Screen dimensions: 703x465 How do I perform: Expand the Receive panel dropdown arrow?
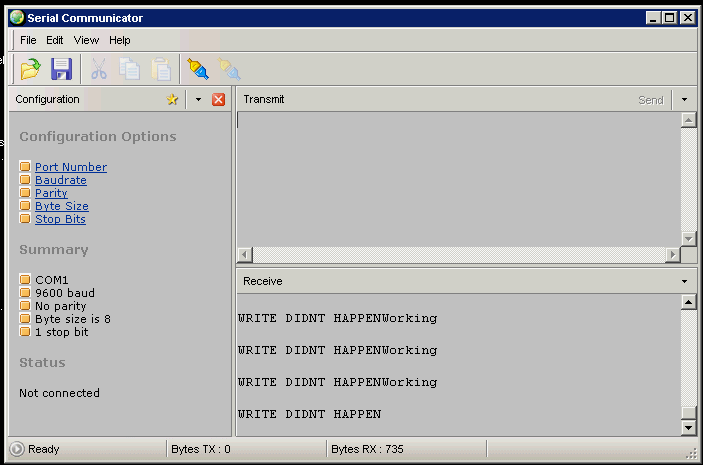(685, 281)
